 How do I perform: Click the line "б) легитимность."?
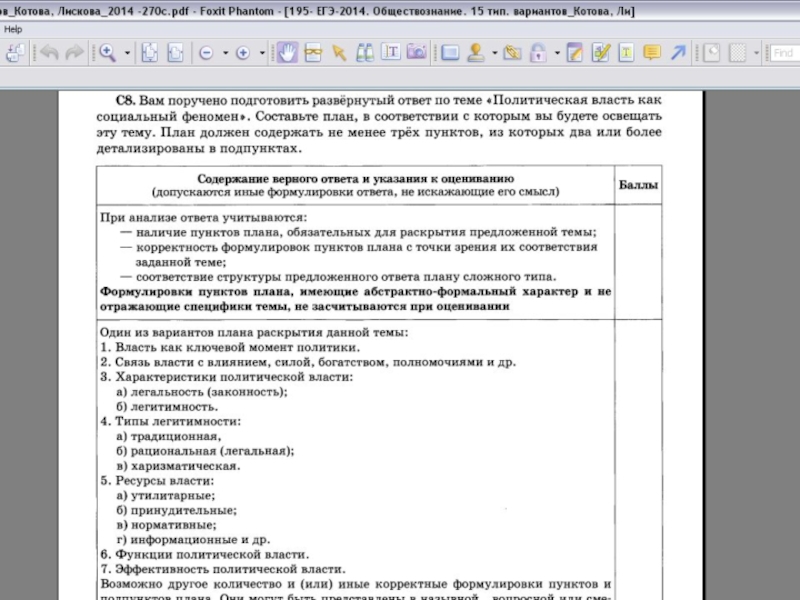[167, 407]
